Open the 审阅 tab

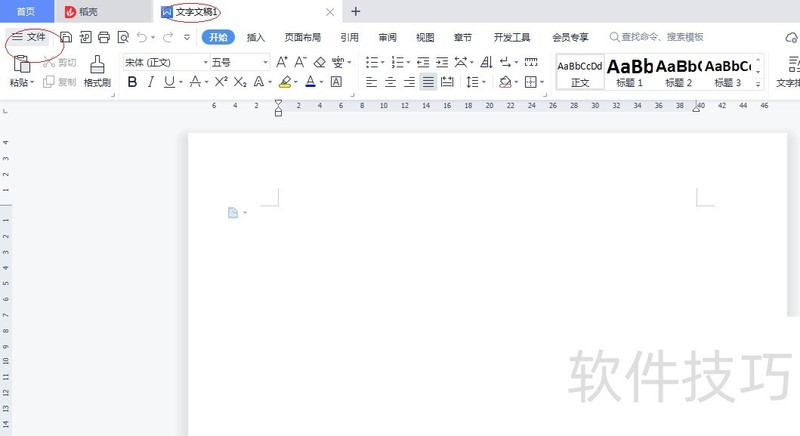click(x=387, y=37)
